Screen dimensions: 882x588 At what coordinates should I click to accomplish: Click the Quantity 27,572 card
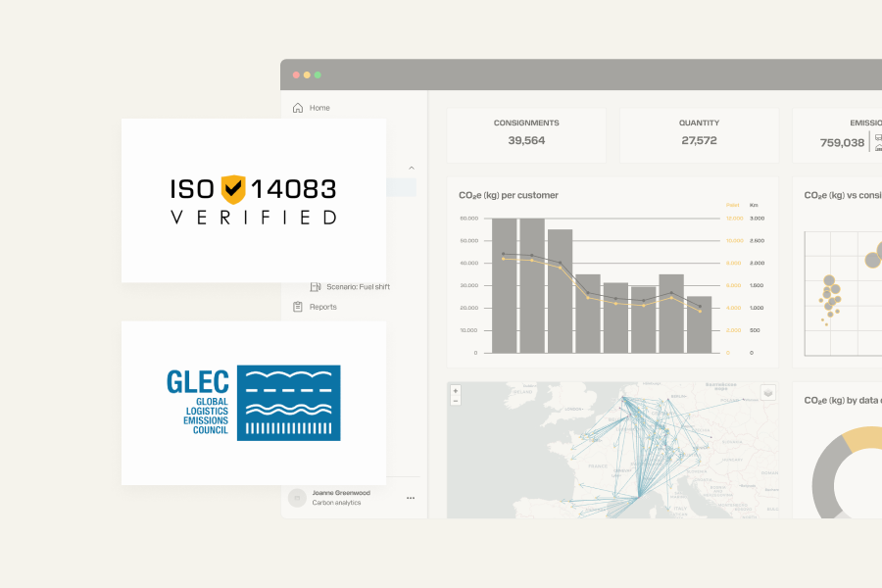[699, 135]
